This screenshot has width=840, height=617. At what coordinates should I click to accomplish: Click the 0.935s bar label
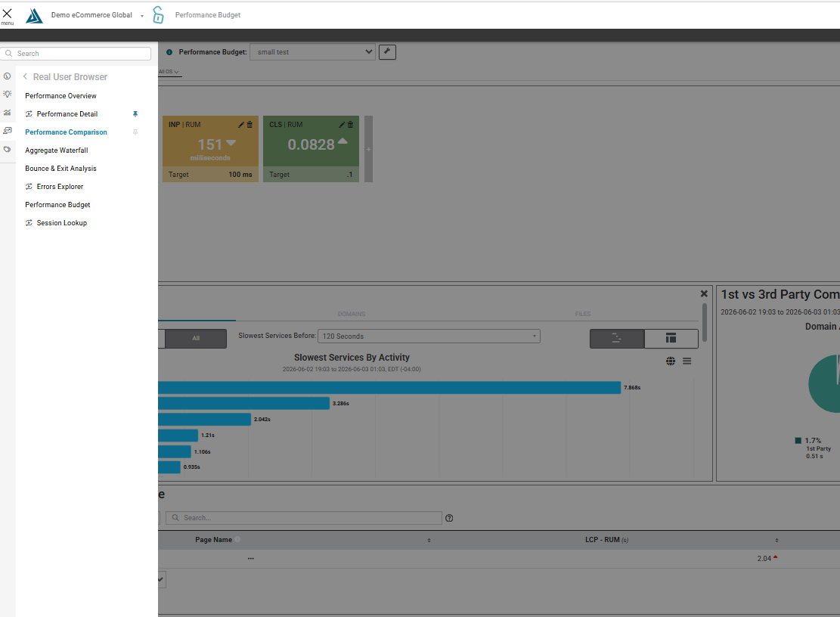[192, 467]
